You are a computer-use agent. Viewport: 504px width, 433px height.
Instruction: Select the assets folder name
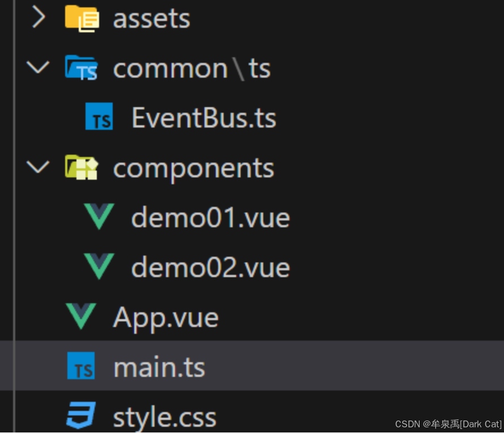point(151,19)
